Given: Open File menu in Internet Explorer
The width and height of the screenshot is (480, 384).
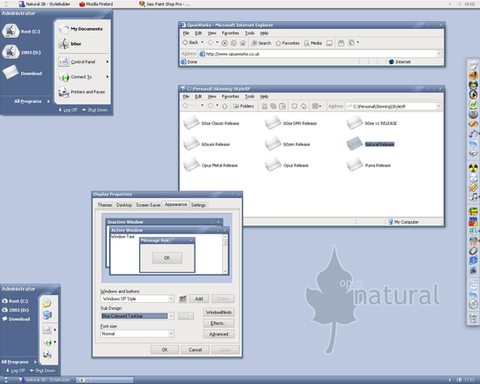Looking at the screenshot, I should coord(186,33).
